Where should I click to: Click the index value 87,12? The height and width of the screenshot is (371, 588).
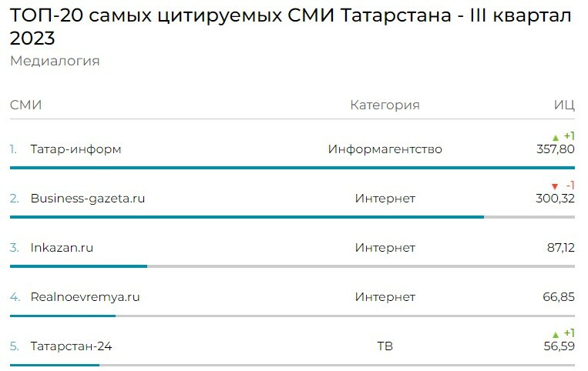559,248
